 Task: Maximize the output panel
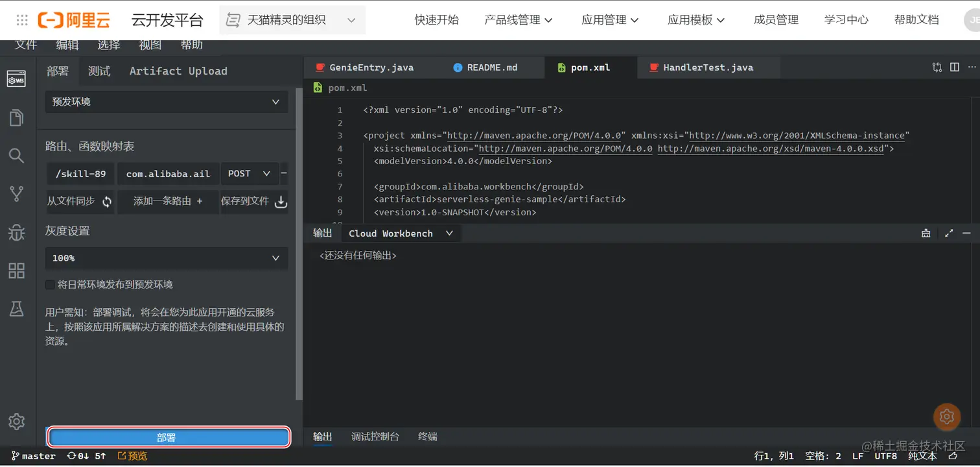(x=949, y=233)
